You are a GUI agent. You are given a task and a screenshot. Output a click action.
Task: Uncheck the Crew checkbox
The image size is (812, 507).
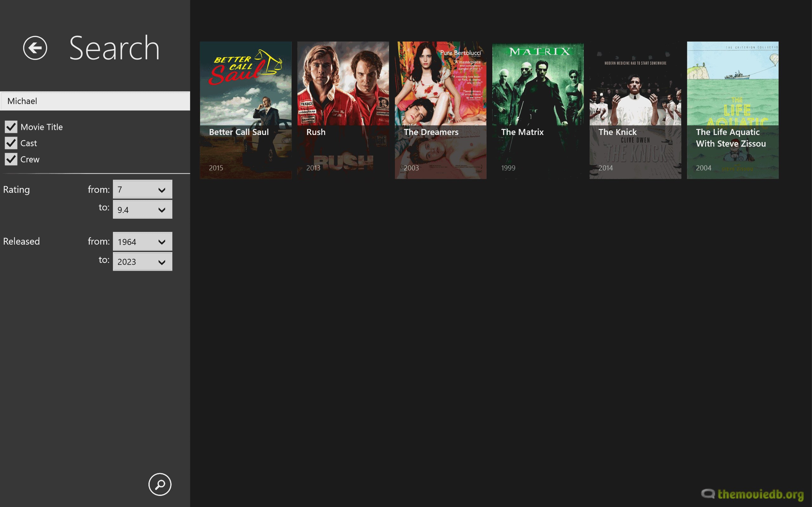pos(11,159)
